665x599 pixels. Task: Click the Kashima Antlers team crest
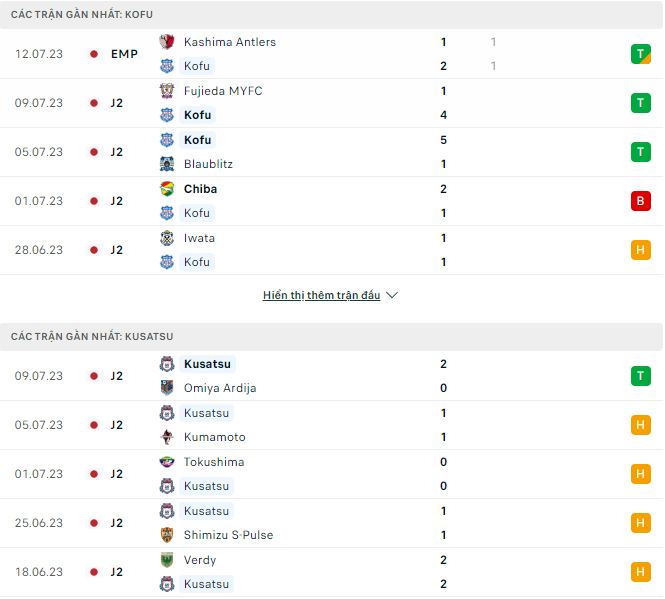tap(167, 42)
